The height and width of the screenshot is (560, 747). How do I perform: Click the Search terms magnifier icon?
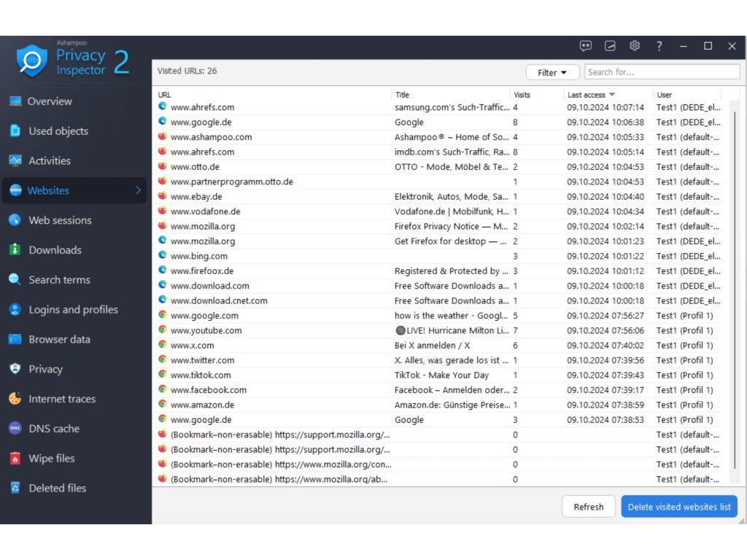pyautogui.click(x=15, y=279)
